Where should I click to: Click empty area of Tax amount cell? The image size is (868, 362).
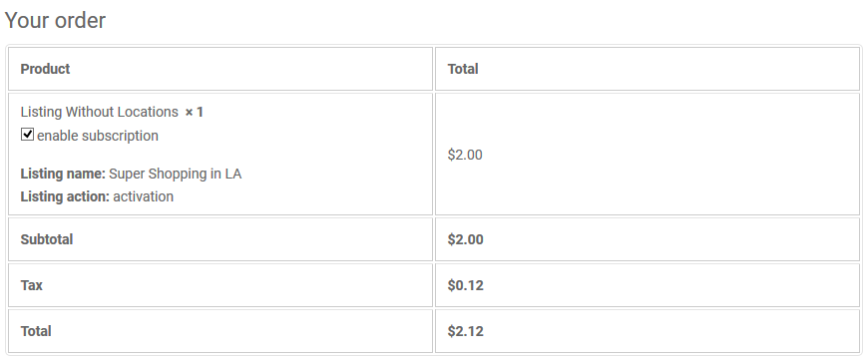[x=664, y=285]
